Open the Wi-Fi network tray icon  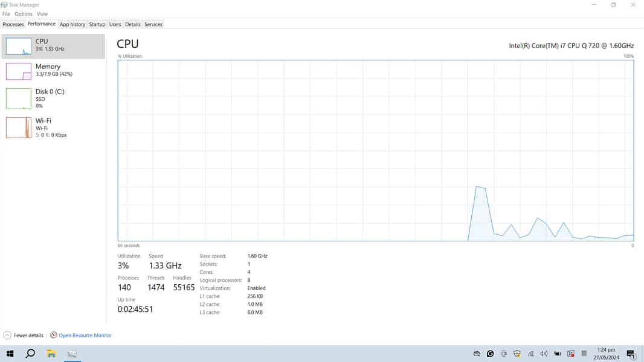[x=530, y=354]
